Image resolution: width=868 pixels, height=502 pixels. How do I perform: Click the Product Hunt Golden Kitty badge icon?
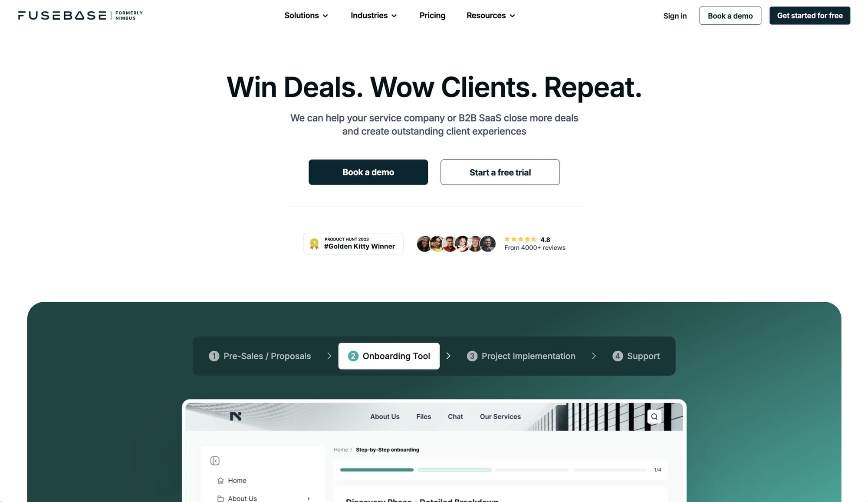(315, 243)
